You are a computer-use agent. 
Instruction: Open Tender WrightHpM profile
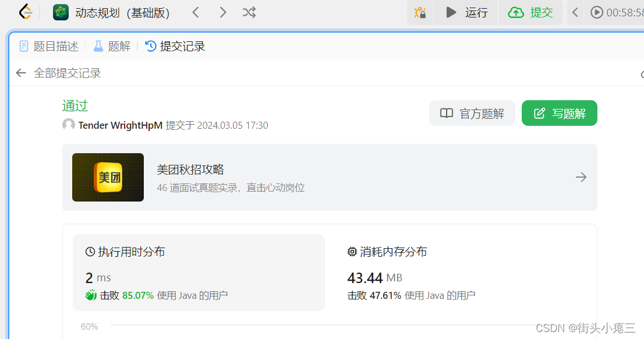[121, 125]
